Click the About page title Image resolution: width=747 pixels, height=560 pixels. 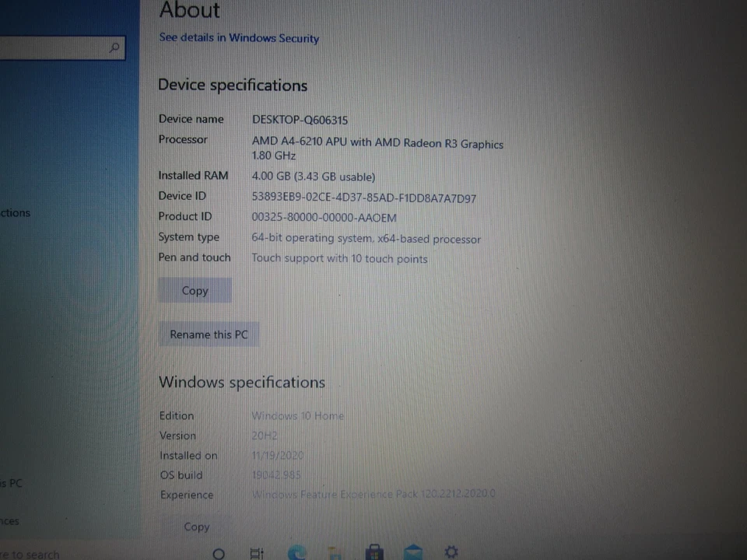pyautogui.click(x=190, y=10)
